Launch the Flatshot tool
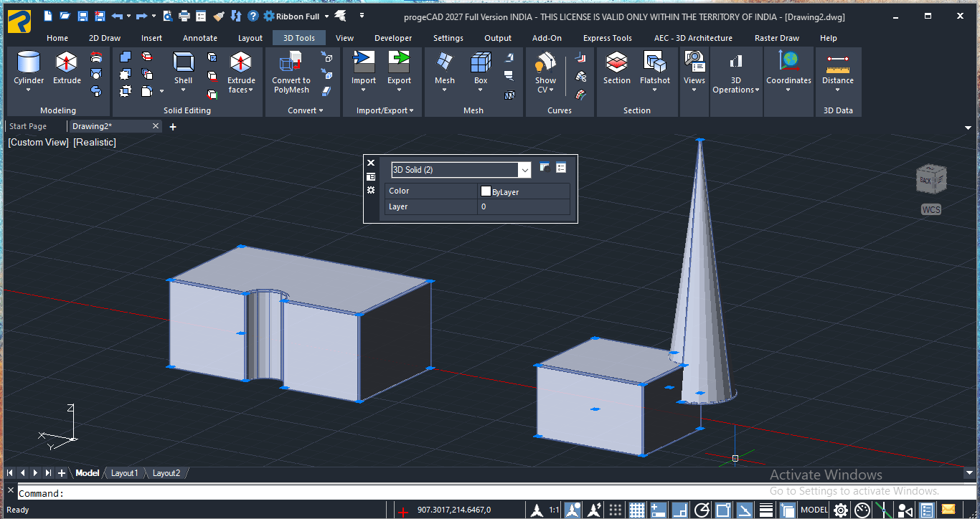This screenshot has height=519, width=980. 655,68
